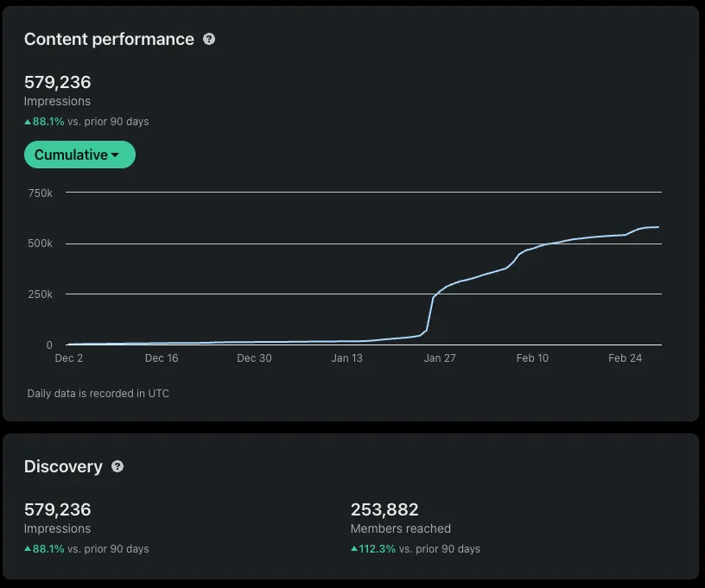This screenshot has height=588, width=705.
Task: Expand the Cumulative dropdown
Action: pos(79,155)
